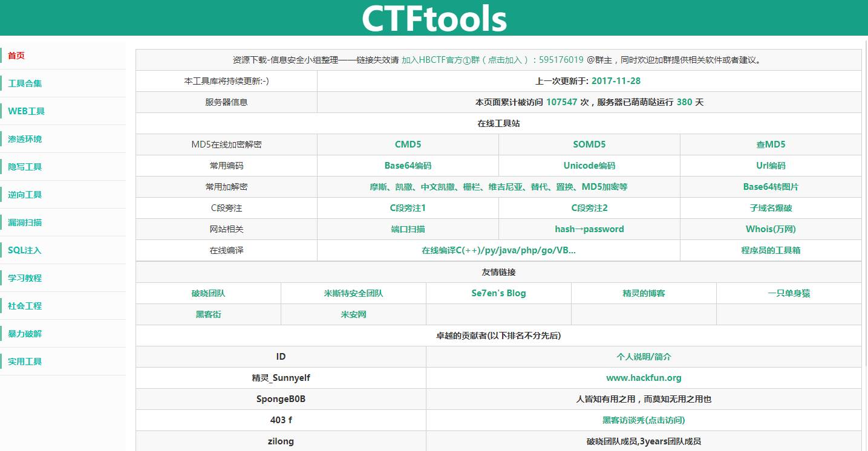This screenshot has height=451, width=868.
Task: Select 工具合集 in the sidebar
Action: (24, 83)
